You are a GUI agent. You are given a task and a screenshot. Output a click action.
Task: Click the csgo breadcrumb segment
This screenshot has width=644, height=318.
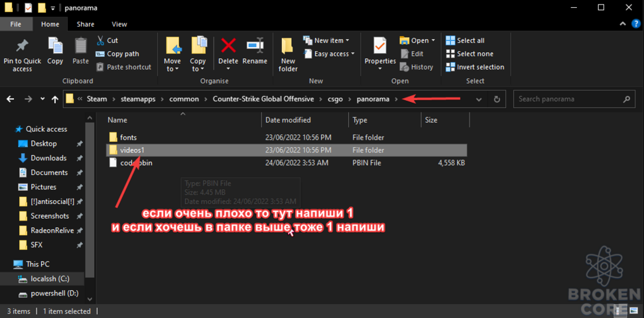pos(335,99)
